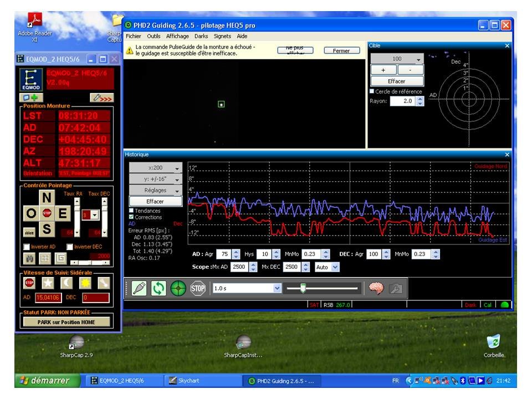Enable Cercle de référence checkbox
Screen dimensions: 532x399
(372, 91)
